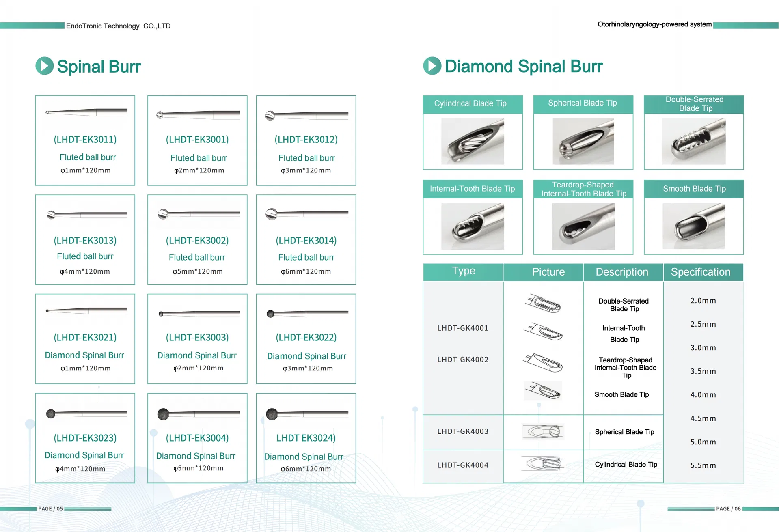The image size is (779, 532).
Task: Click the LHDT-GK4001 type code
Action: [x=463, y=328]
